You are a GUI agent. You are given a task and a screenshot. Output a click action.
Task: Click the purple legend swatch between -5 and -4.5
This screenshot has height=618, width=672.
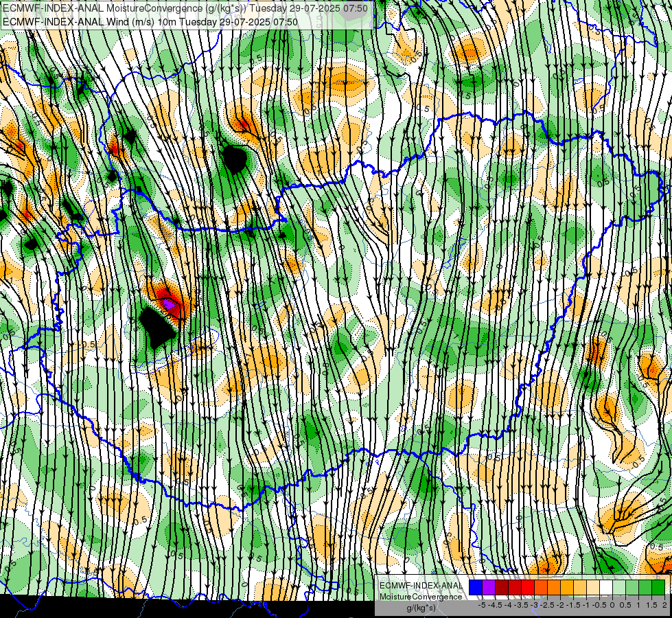pyautogui.click(x=489, y=588)
